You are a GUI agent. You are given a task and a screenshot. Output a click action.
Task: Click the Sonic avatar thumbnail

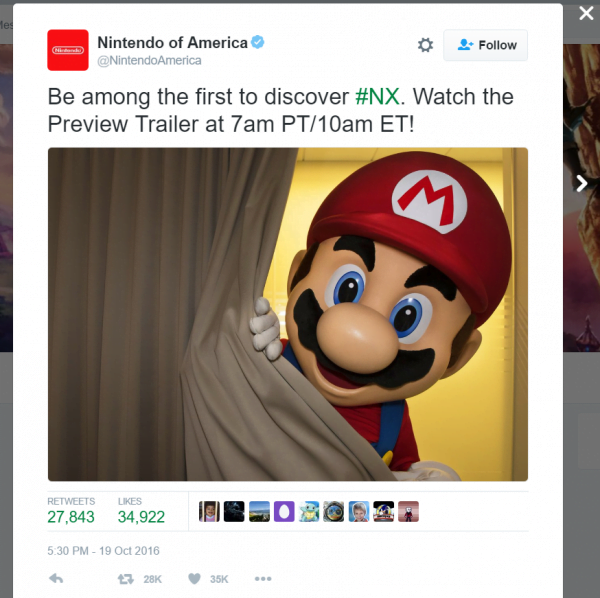pyautogui.click(x=383, y=512)
